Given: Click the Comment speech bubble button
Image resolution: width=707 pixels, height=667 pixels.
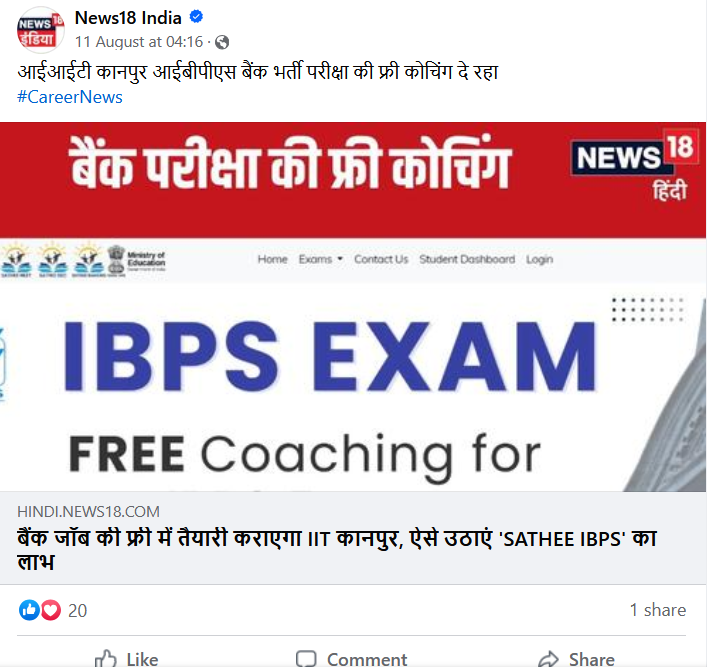Looking at the screenshot, I should pos(352,659).
